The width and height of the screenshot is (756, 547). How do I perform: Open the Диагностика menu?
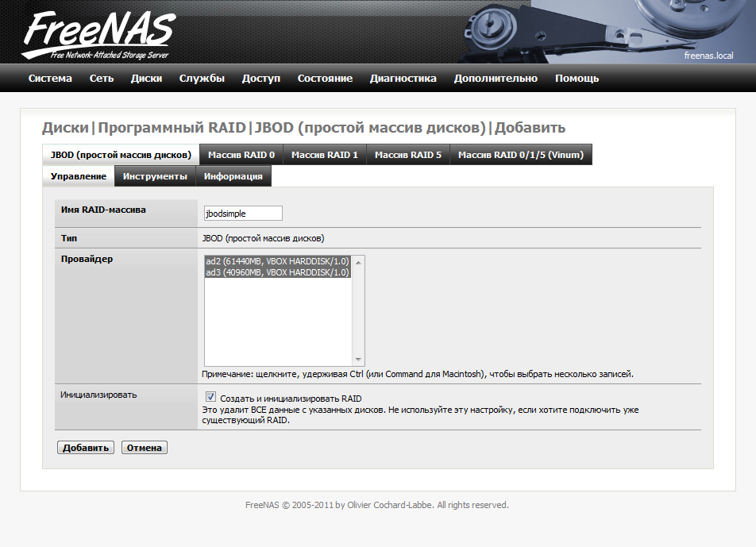click(403, 78)
